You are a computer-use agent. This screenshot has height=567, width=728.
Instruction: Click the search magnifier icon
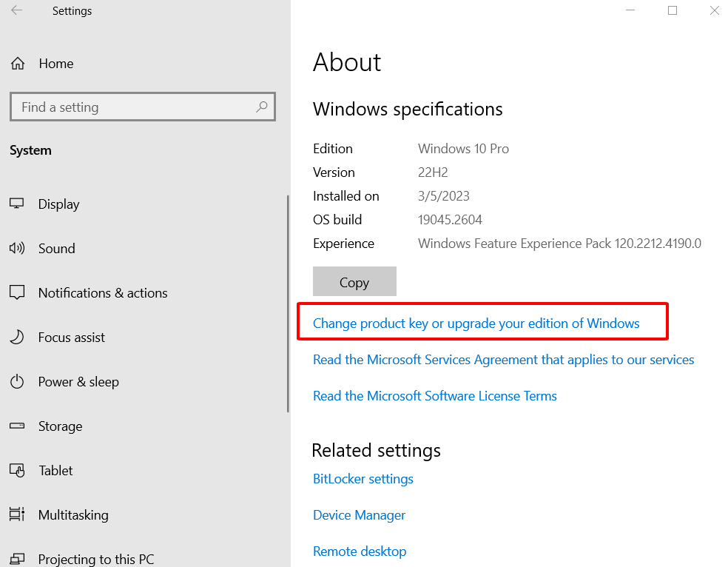pyautogui.click(x=261, y=107)
